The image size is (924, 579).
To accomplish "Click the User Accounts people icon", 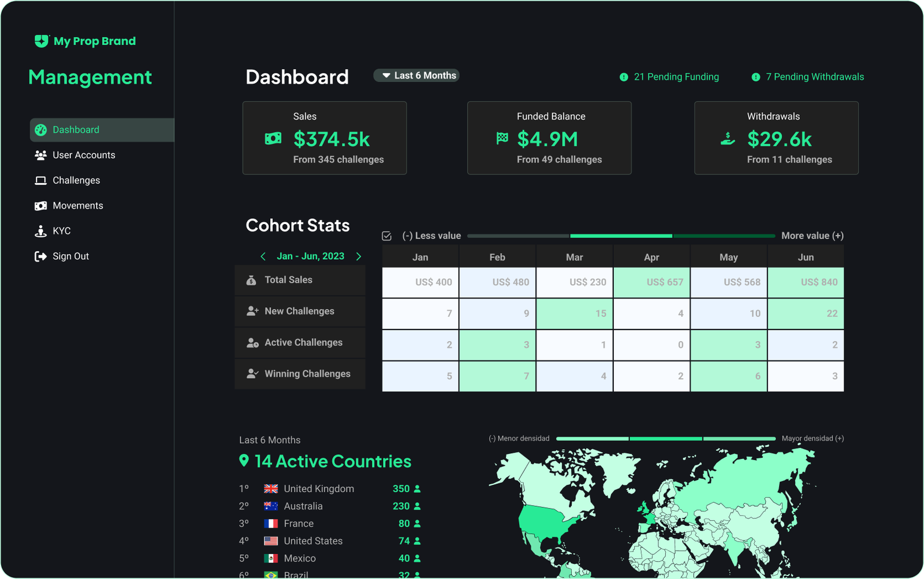I will click(x=40, y=155).
